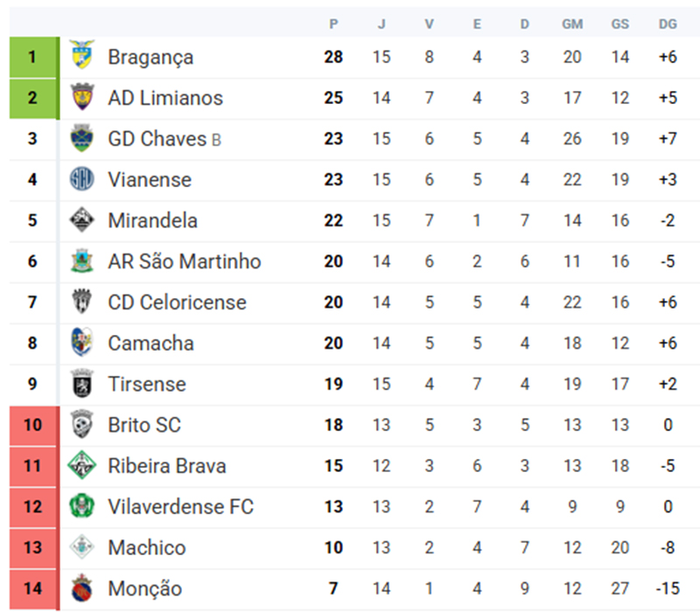
Task: Sort by DG goal difference header
Action: (x=668, y=24)
